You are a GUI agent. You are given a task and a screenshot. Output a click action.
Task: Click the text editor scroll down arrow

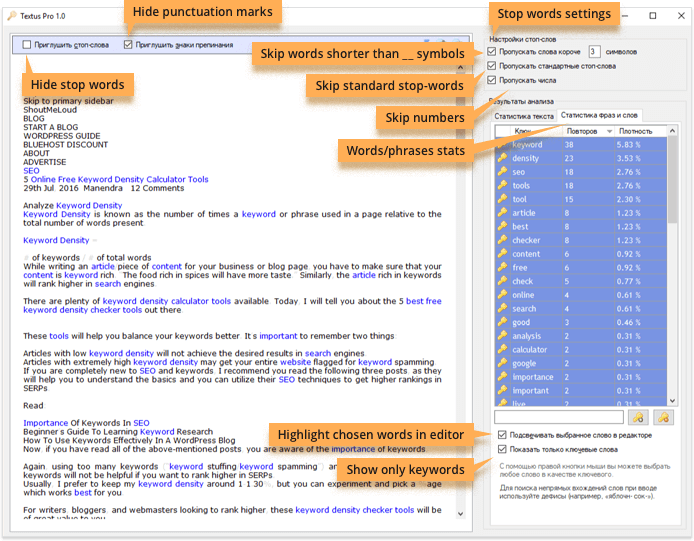click(x=460, y=514)
